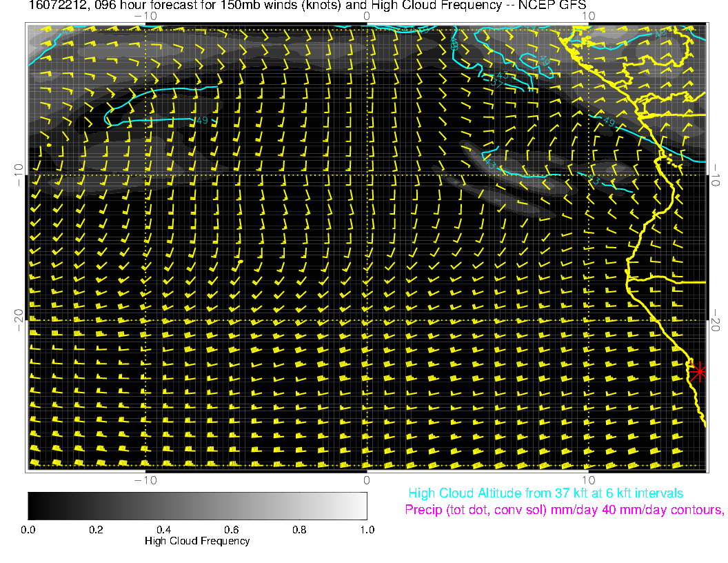The width and height of the screenshot is (728, 563).
Task: Click the 'High Cloud Frequency' colorbar caption
Action: tap(197, 541)
